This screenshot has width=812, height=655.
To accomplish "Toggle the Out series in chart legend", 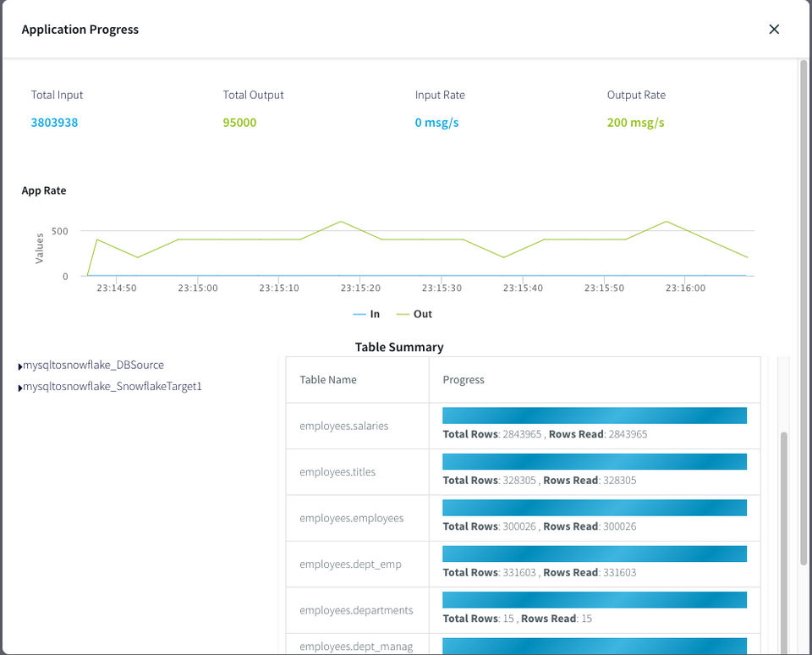I will [414, 314].
